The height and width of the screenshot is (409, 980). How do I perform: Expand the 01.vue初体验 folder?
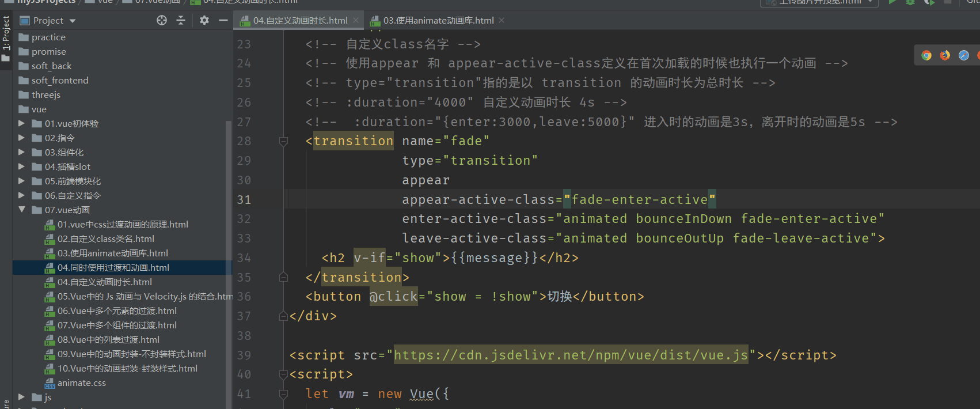tap(21, 123)
